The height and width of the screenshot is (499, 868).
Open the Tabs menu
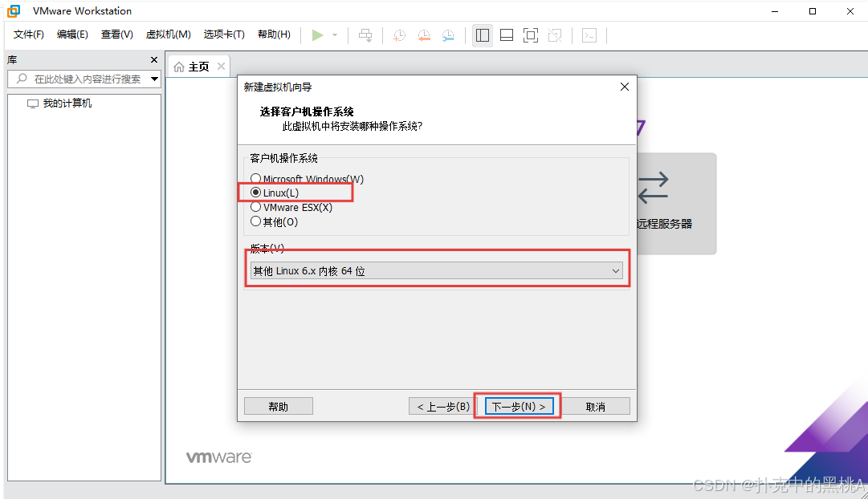tap(224, 34)
